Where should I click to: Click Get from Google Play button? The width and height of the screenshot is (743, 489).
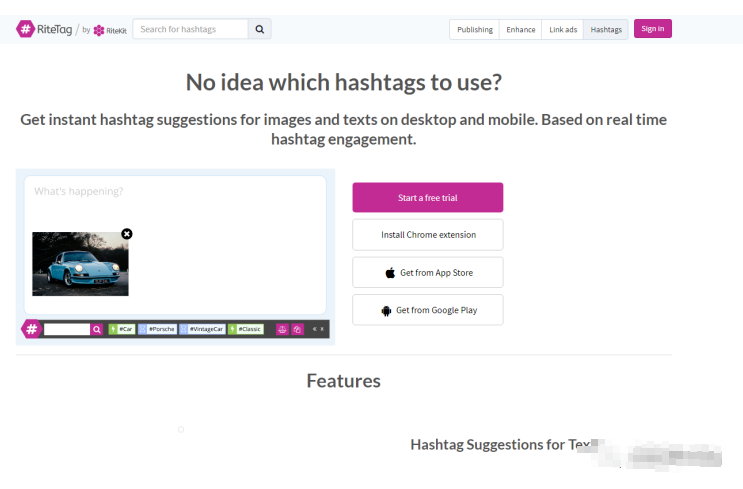pos(427,310)
